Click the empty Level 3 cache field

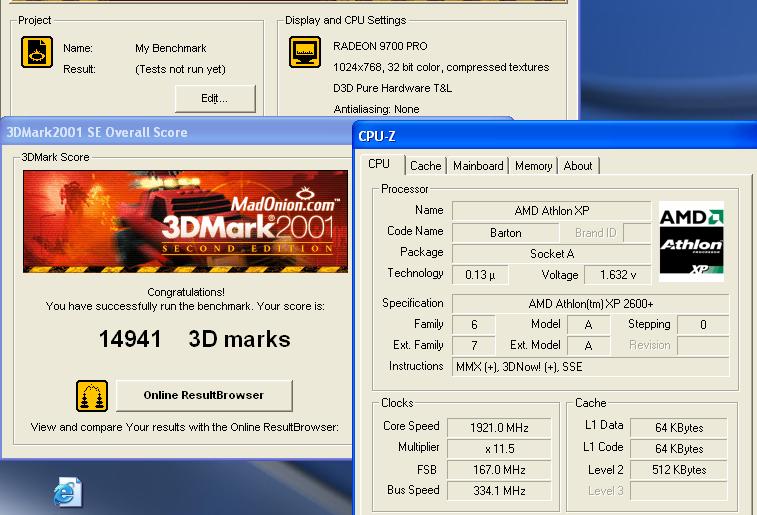(x=679, y=491)
